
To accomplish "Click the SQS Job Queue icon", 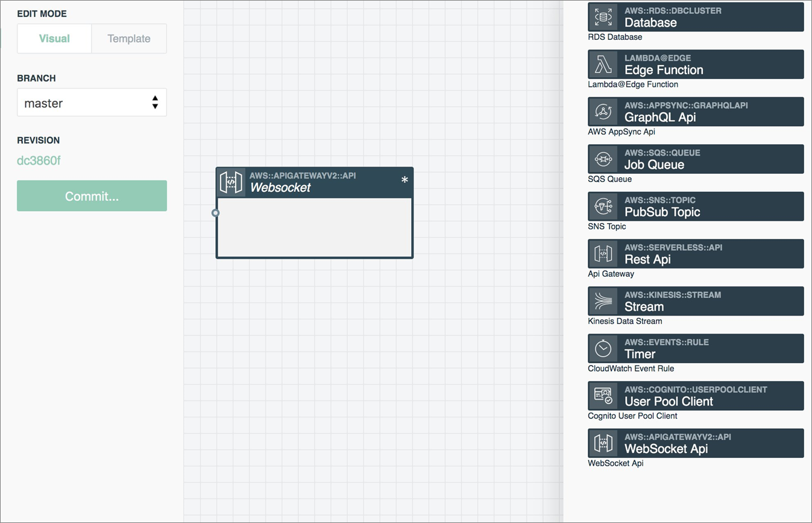I will [x=603, y=159].
